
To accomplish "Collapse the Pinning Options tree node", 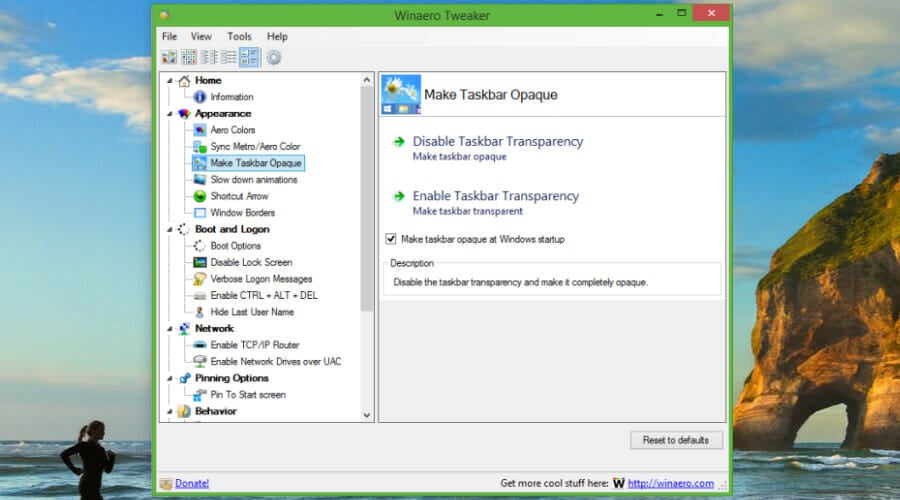I will (x=170, y=379).
